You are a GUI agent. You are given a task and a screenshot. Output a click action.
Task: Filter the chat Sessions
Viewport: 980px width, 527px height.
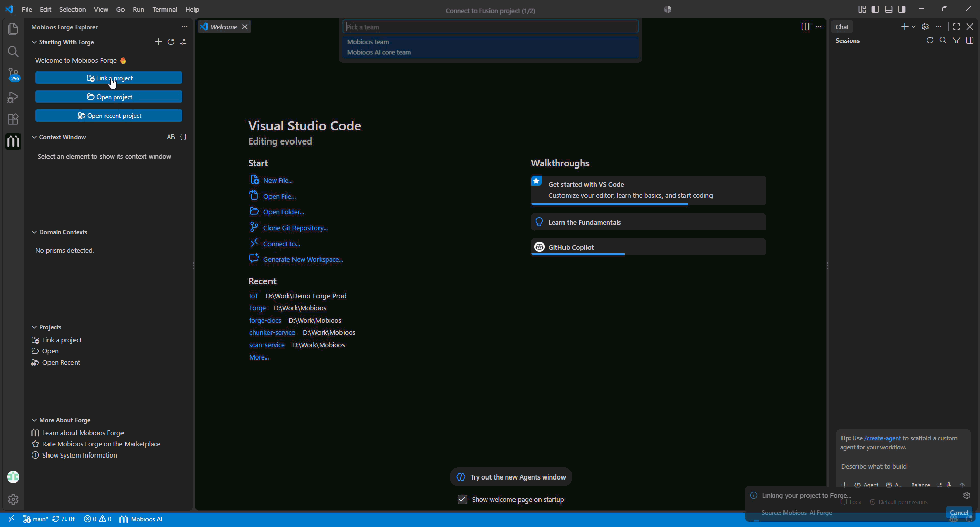(x=957, y=40)
